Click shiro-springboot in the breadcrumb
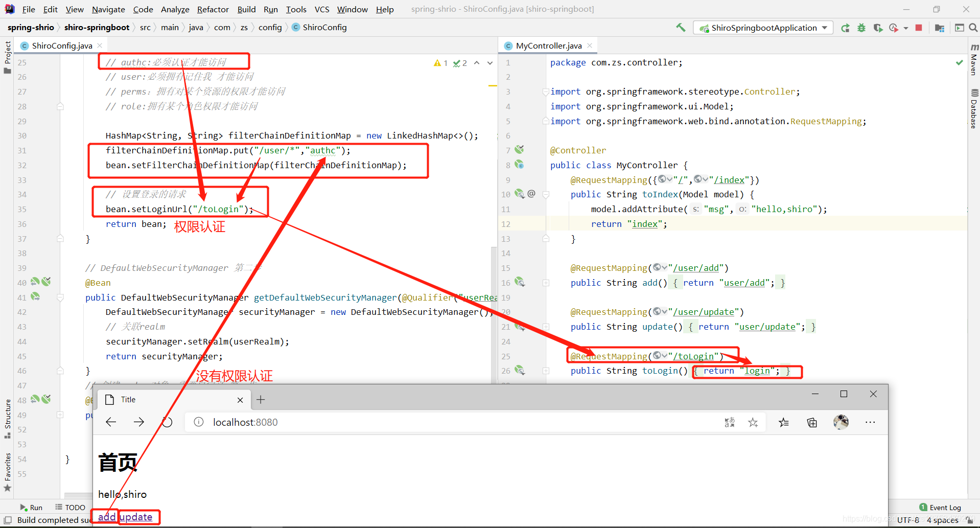The height and width of the screenshot is (528, 980). click(x=97, y=27)
